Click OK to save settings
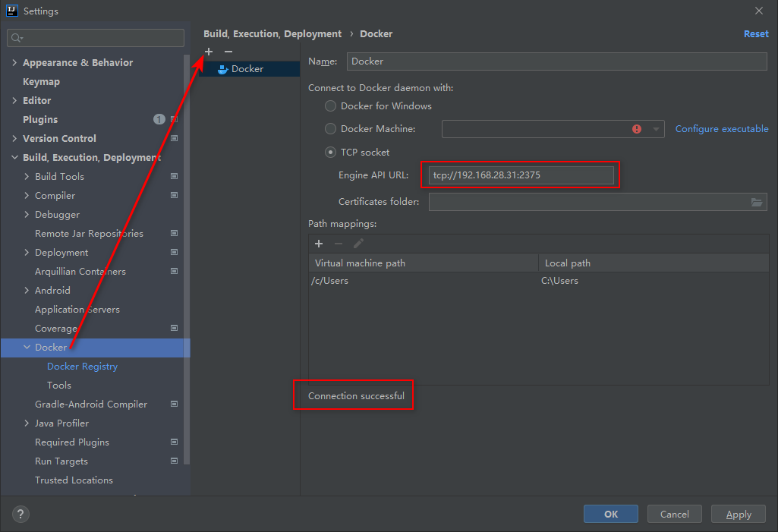Viewport: 778px width, 532px height. [611, 514]
